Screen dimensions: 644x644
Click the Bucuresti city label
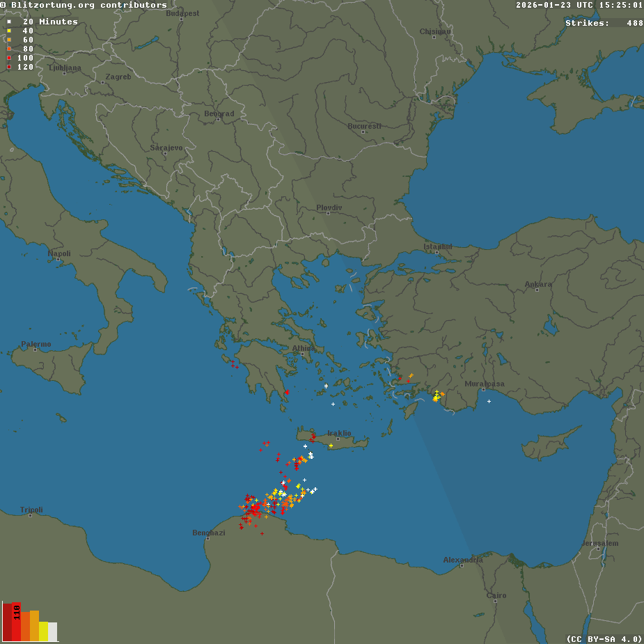pos(364,126)
